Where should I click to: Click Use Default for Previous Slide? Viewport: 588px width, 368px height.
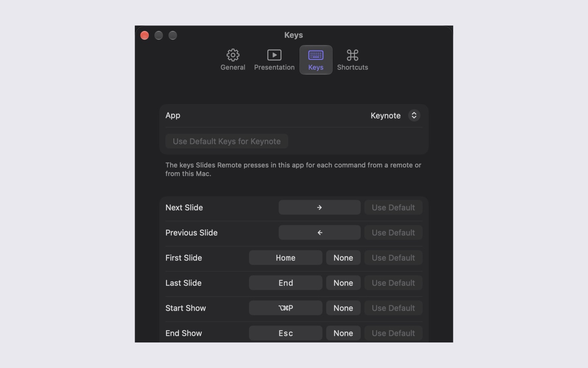tap(393, 233)
